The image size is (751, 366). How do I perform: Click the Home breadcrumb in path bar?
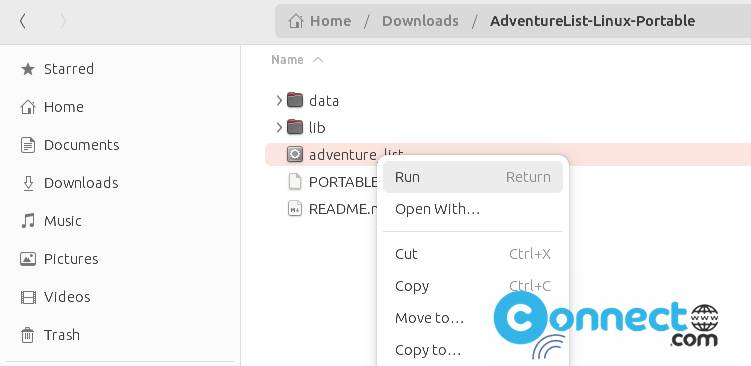pos(319,21)
